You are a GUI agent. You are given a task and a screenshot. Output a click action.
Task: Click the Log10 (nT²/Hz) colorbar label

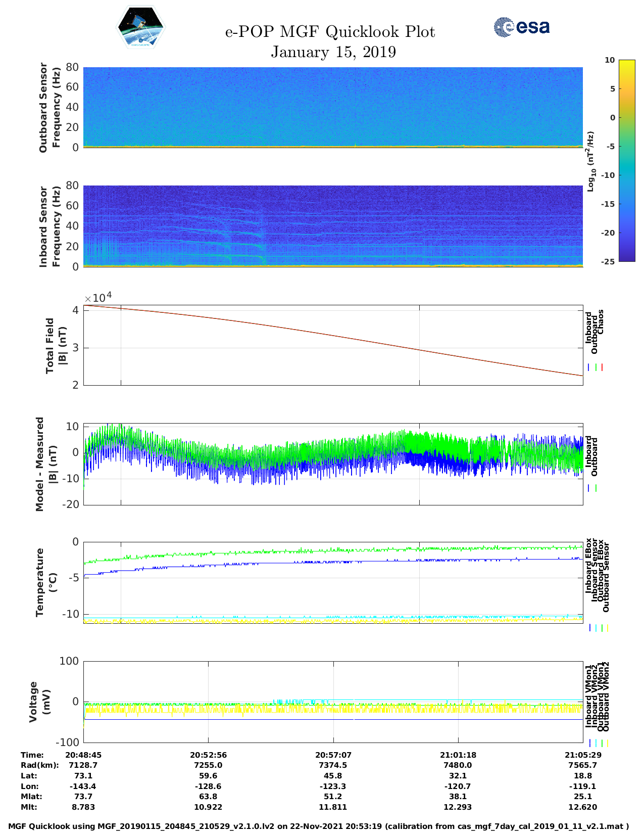click(590, 161)
